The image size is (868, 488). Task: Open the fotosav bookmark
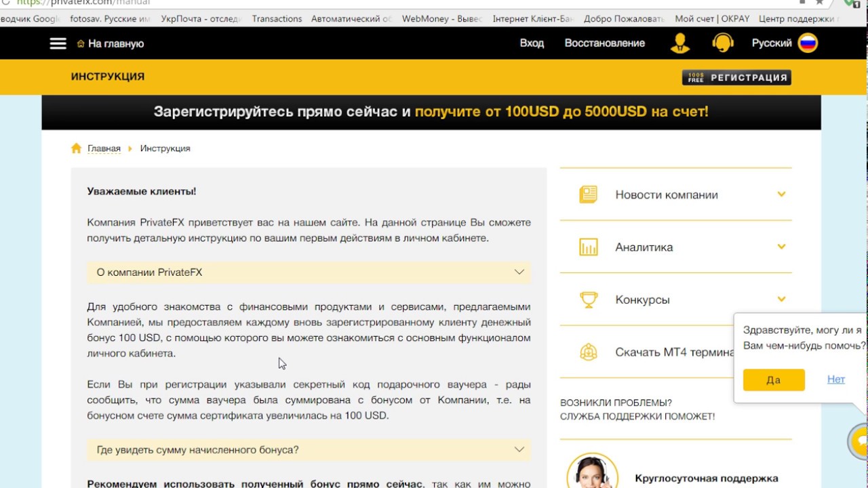pyautogui.click(x=110, y=19)
